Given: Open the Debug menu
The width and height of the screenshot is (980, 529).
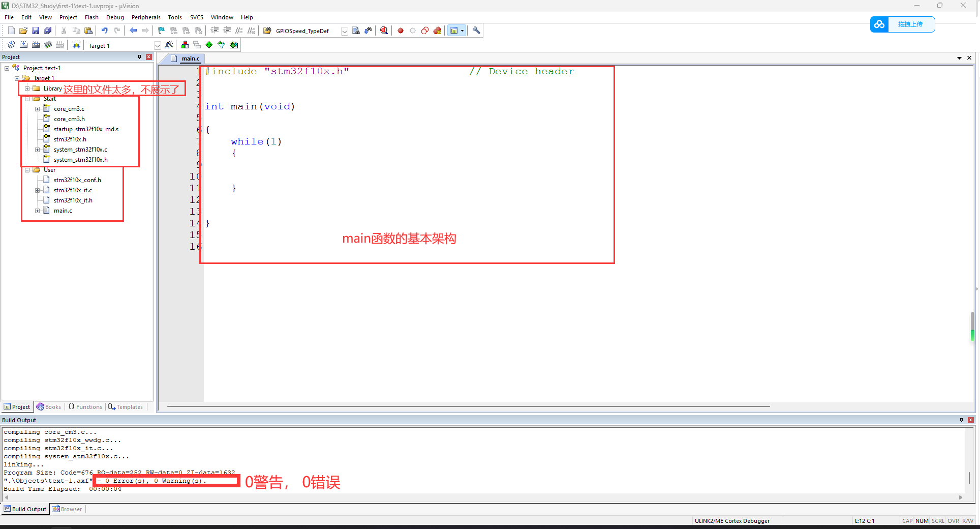Looking at the screenshot, I should coord(115,17).
